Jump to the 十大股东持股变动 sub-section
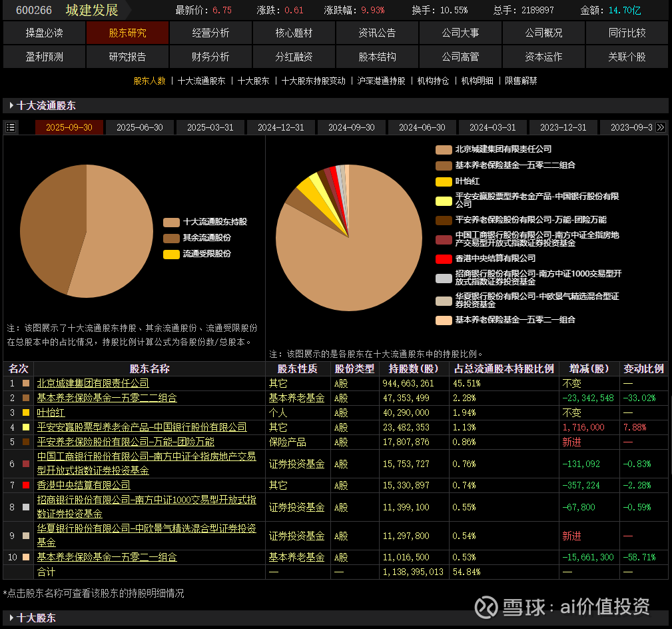Image resolution: width=672 pixels, height=629 pixels. tap(313, 81)
